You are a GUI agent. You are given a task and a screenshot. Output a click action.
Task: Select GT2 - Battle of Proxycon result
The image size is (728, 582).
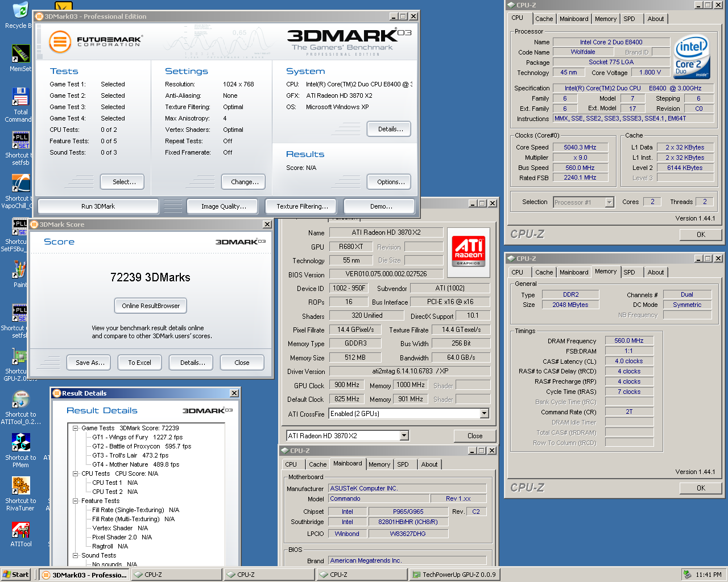142,446
